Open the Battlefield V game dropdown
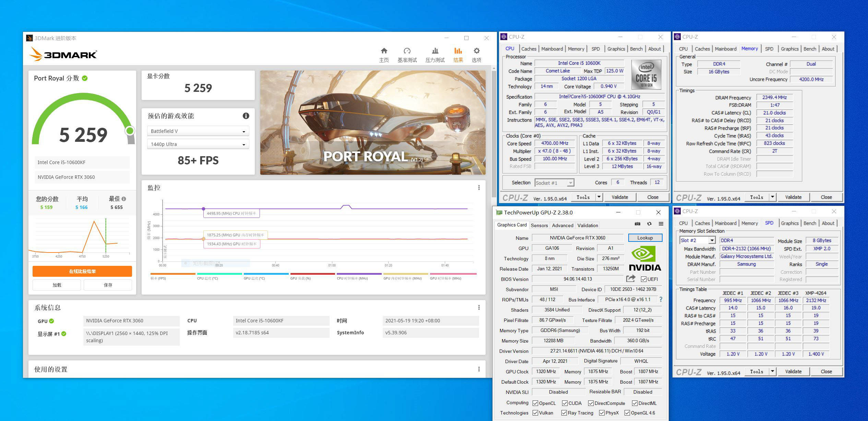The image size is (868, 421). click(198, 131)
